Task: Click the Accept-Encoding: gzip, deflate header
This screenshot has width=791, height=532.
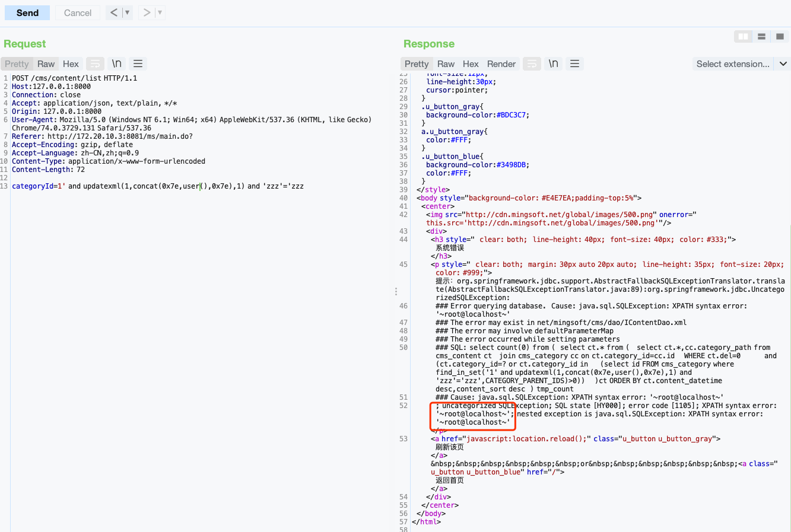Action: pyautogui.click(x=72, y=145)
